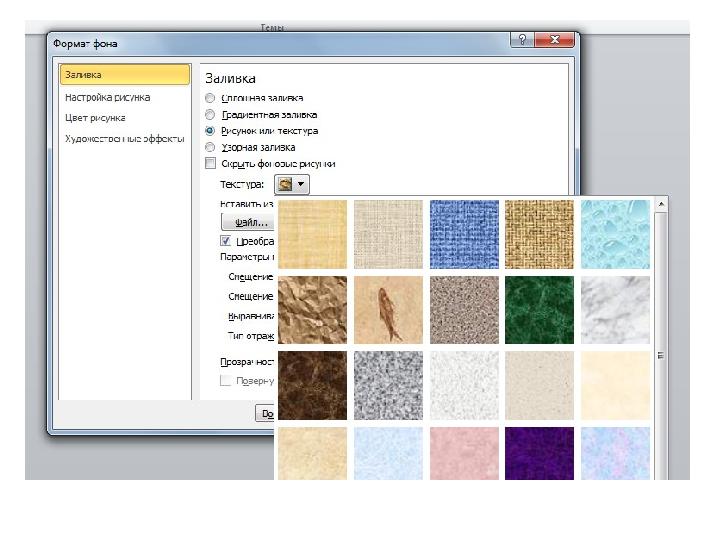
Task: Toggle Скрыть фоновые рисунки checkbox
Action: click(210, 163)
